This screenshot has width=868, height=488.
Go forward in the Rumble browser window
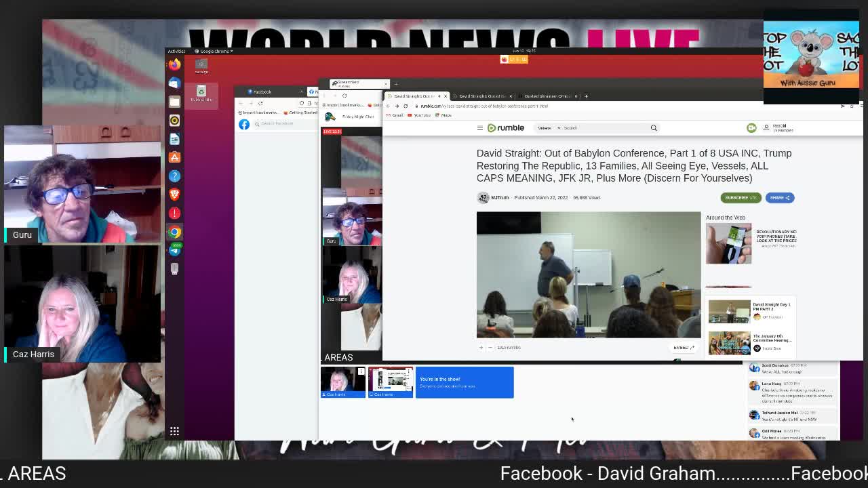click(x=397, y=106)
